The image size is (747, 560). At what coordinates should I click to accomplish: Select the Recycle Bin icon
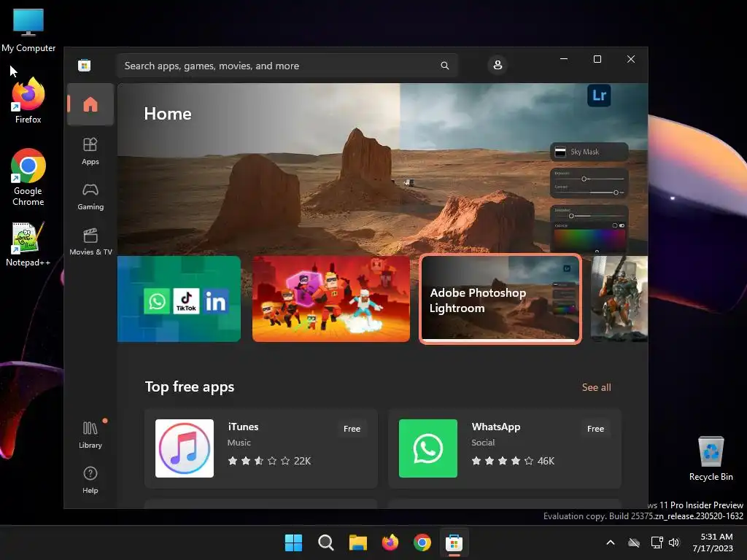[x=711, y=459]
